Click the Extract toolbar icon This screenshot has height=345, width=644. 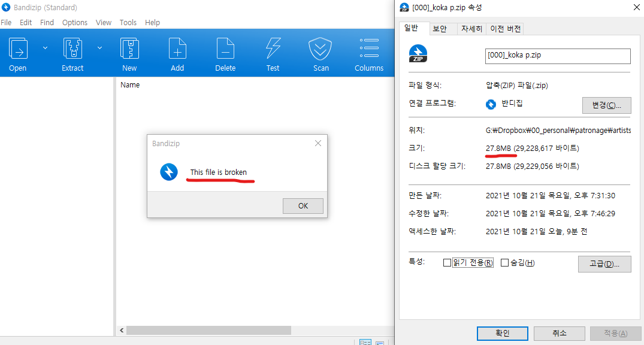pyautogui.click(x=72, y=49)
